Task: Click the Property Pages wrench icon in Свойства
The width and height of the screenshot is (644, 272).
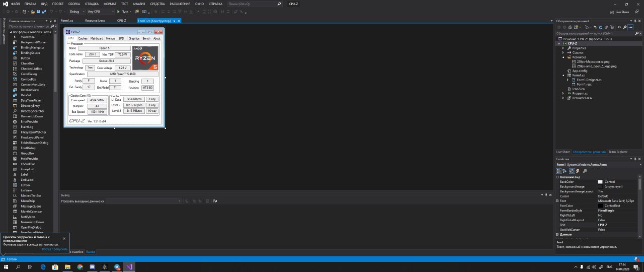Action: (x=585, y=171)
